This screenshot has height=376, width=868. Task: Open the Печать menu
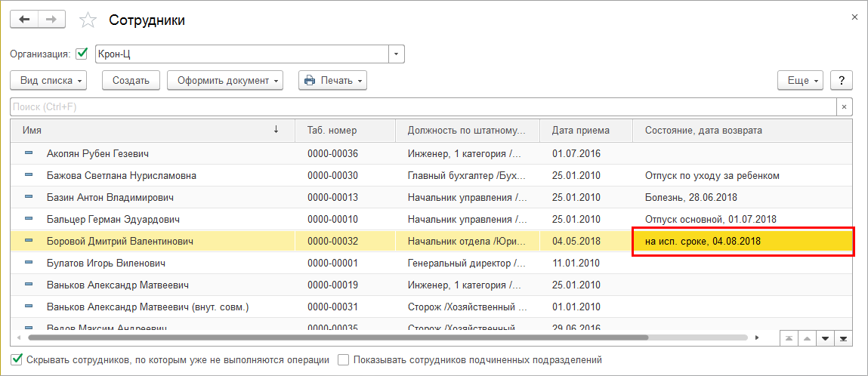pos(332,81)
